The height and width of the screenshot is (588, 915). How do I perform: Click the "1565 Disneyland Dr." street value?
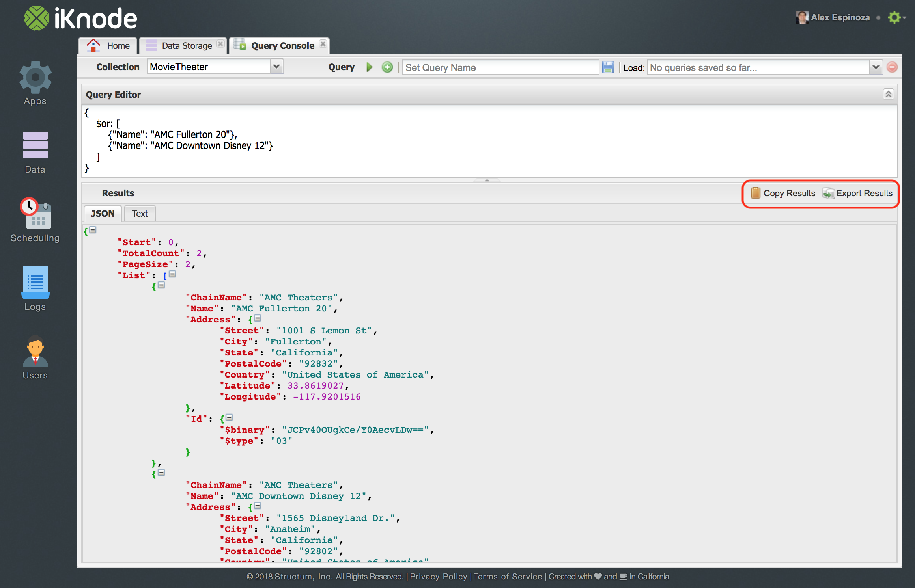[336, 518]
